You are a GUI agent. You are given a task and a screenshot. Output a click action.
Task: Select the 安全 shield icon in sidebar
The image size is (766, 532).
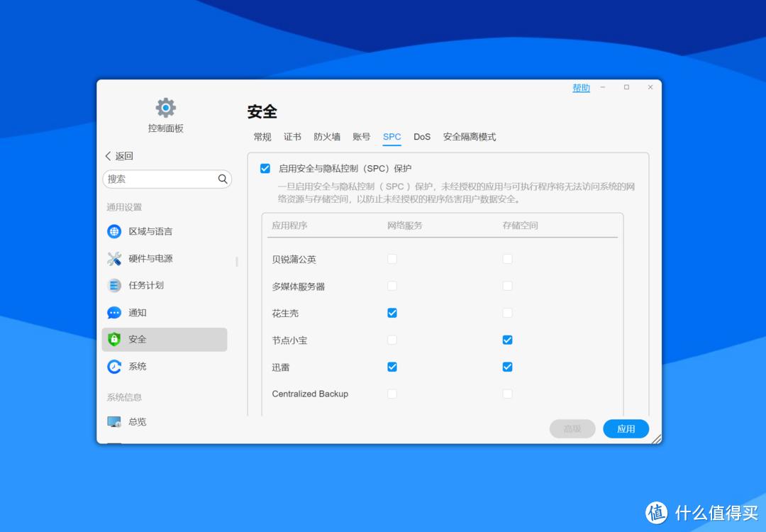[x=114, y=339]
